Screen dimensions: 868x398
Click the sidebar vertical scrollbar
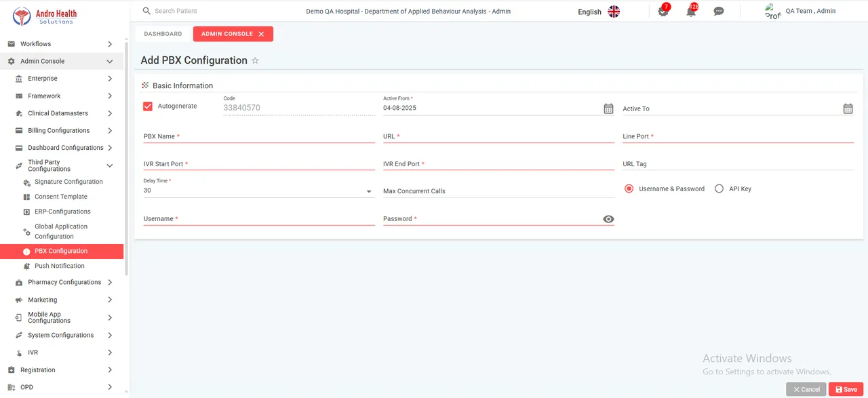(x=126, y=158)
